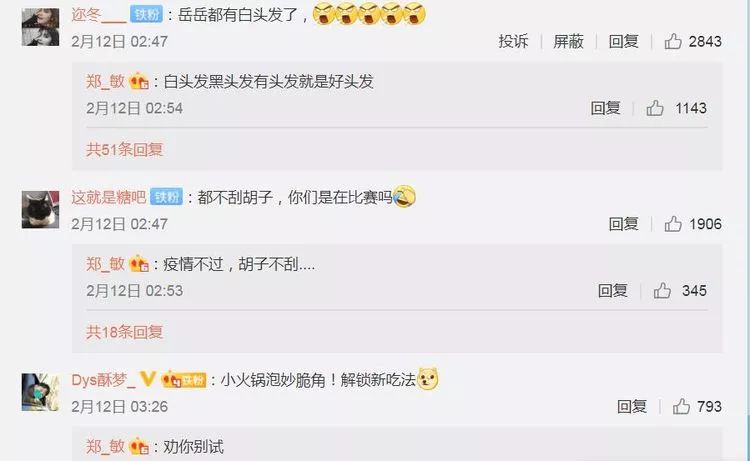The height and width of the screenshot is (461, 750).
Task: Open username link Dys酥梦_
Action: point(103,380)
